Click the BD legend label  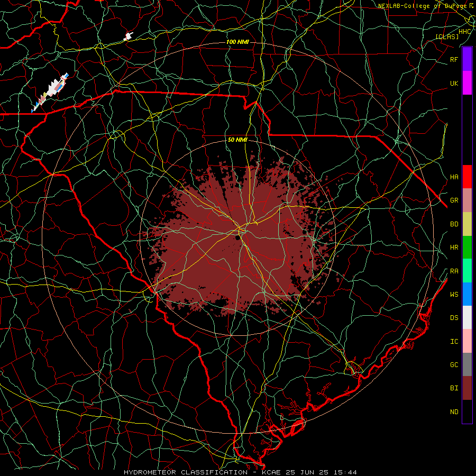(x=454, y=224)
